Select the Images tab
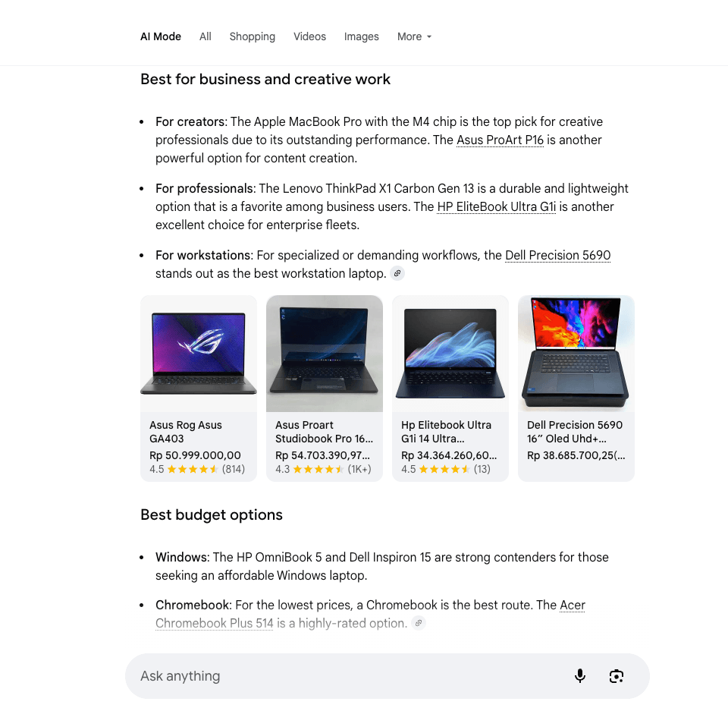Viewport: 728px width, 711px height. tap(361, 36)
